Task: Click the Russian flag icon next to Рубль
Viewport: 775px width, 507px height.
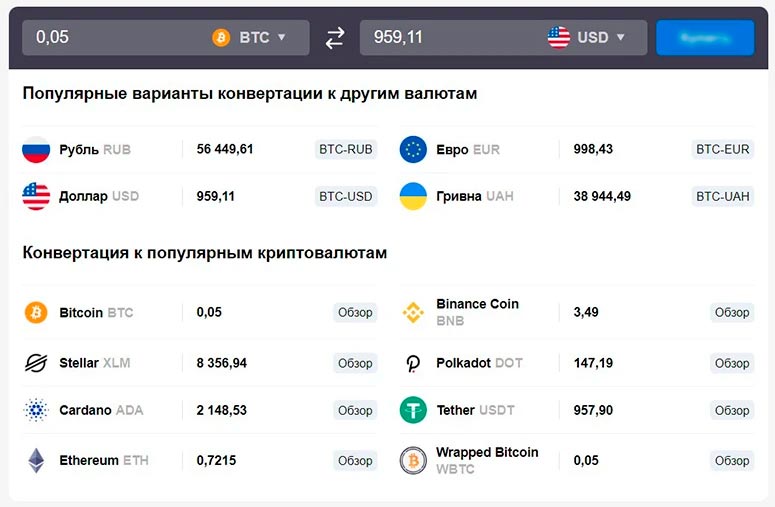Action: pyautogui.click(x=36, y=150)
